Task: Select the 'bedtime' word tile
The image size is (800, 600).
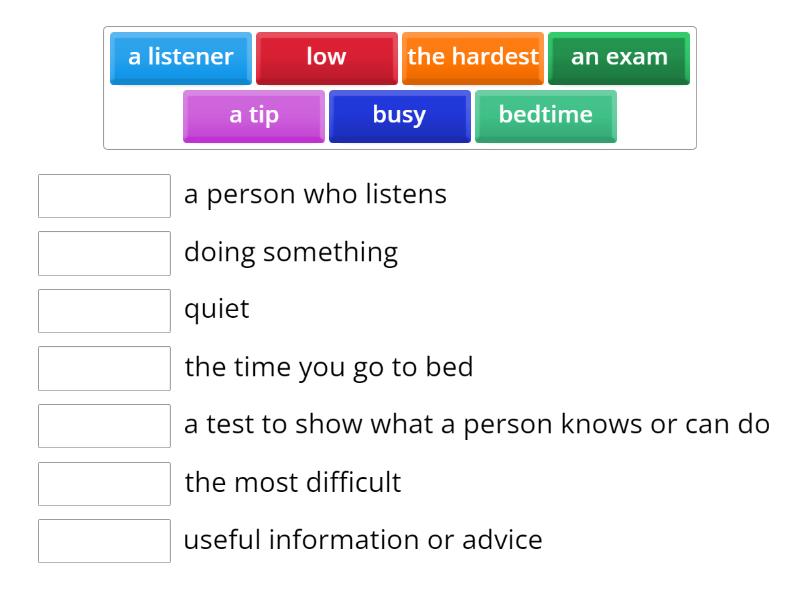Action: pyautogui.click(x=545, y=115)
